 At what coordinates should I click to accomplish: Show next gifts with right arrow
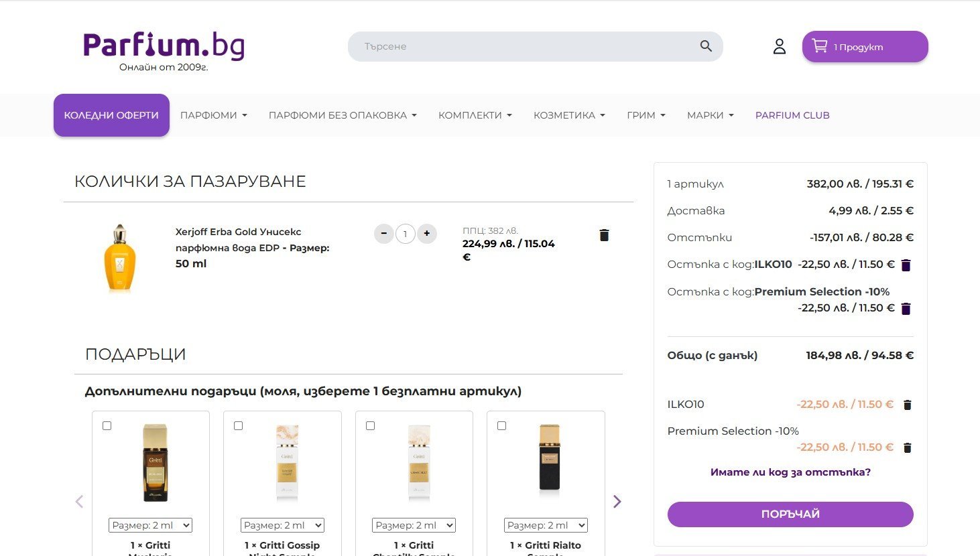pos(617,502)
